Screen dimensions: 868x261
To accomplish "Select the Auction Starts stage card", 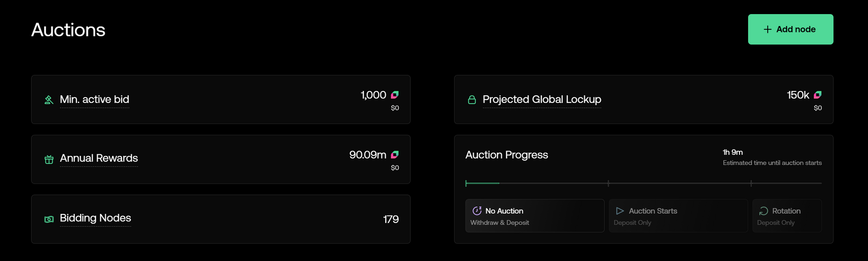I will 678,216.
